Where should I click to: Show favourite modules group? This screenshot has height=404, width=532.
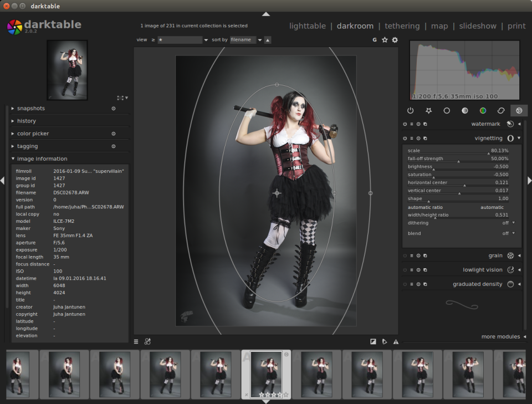pos(428,111)
